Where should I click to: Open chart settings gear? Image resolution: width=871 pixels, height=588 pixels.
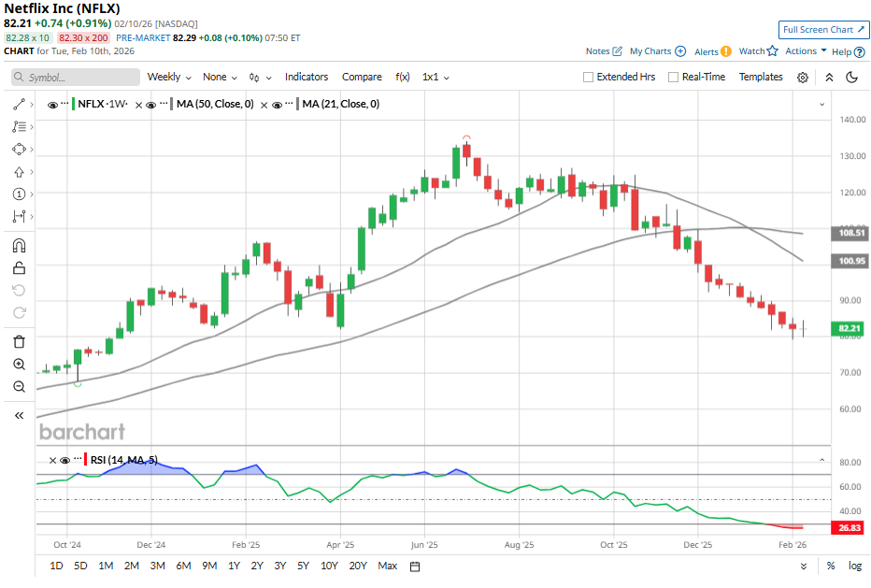[803, 78]
